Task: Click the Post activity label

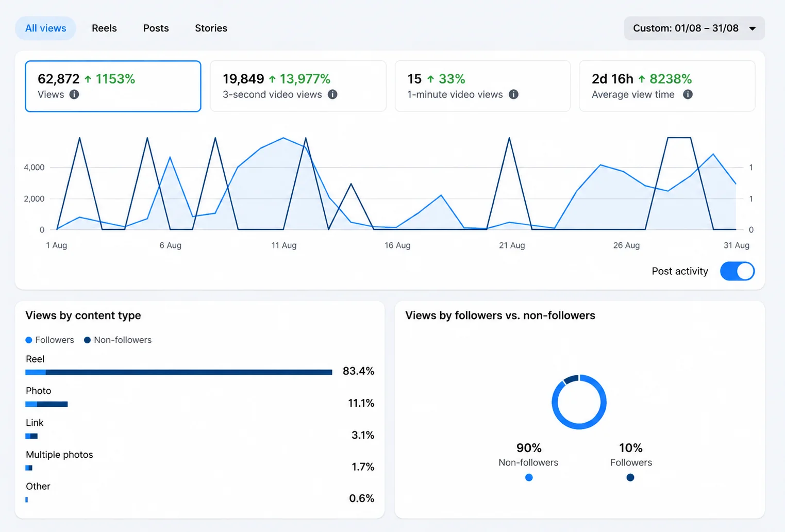Action: tap(680, 271)
